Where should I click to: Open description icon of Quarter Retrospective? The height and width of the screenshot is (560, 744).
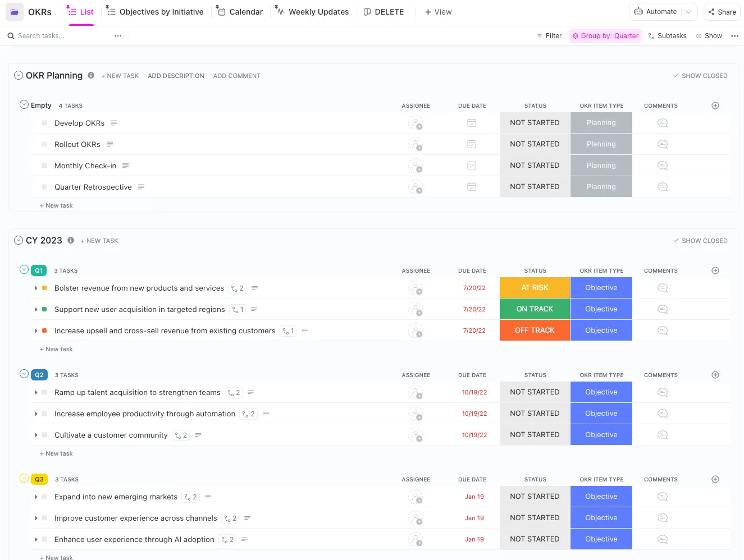click(142, 187)
